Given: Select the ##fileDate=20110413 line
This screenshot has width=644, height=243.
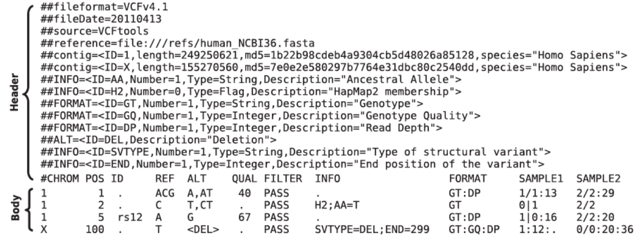Looking at the screenshot, I should click(x=101, y=19).
